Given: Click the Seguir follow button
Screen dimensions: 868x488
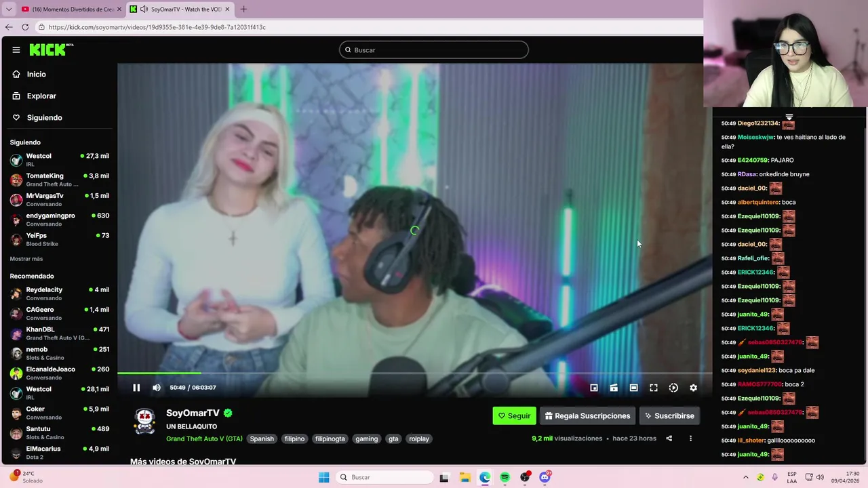Looking at the screenshot, I should point(514,415).
